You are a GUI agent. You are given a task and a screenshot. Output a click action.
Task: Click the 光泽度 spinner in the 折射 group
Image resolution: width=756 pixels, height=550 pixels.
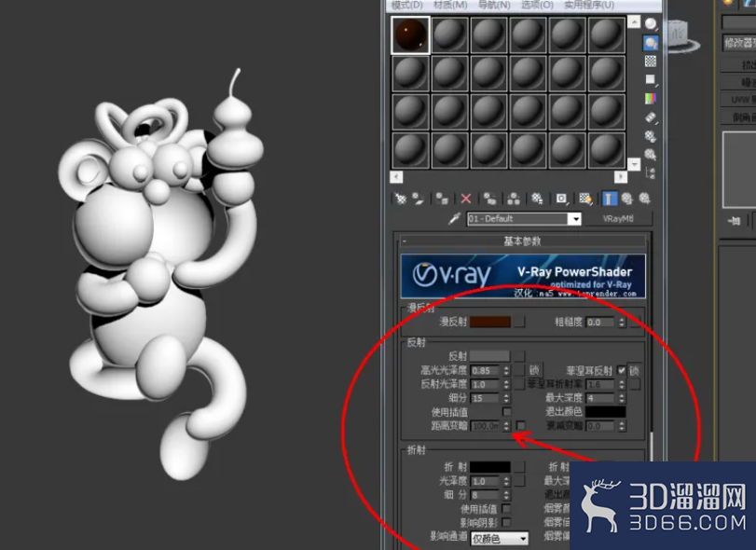coord(506,481)
